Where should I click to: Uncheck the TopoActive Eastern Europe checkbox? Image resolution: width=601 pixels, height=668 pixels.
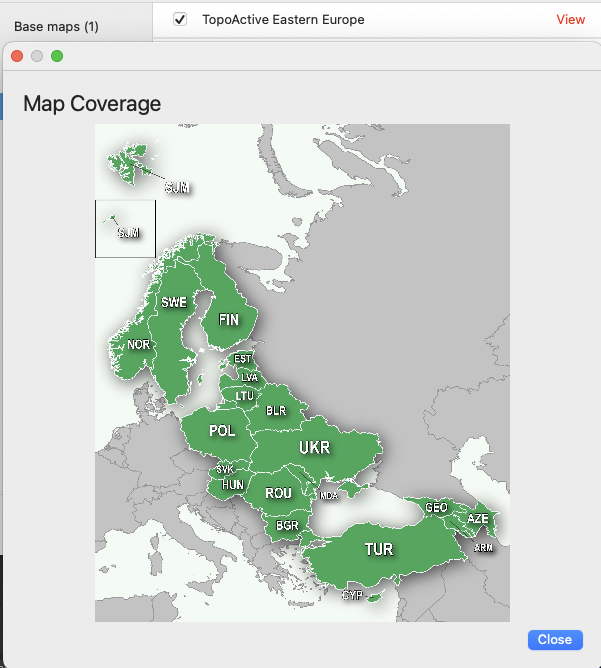[x=180, y=19]
